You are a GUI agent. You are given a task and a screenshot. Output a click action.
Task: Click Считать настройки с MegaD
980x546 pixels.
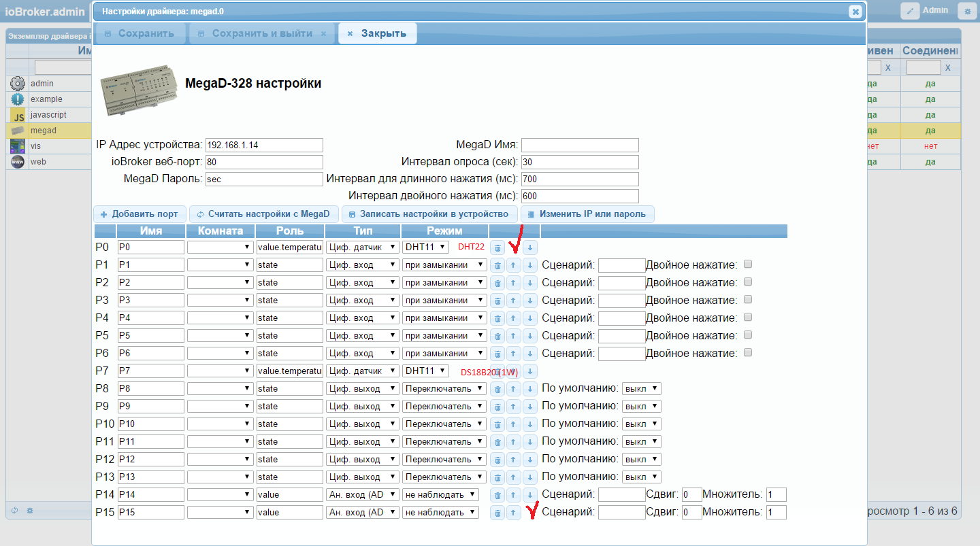[263, 214]
